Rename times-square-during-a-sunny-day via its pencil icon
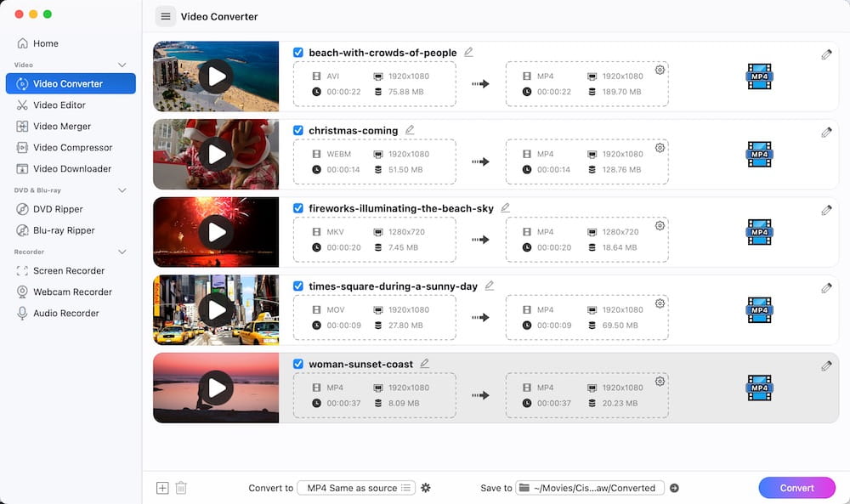 pyautogui.click(x=490, y=286)
